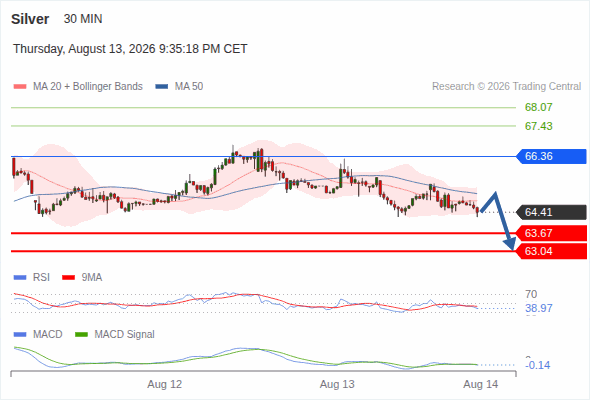Click the red 9MA legend swatch
The image size is (590, 400).
pos(68,278)
